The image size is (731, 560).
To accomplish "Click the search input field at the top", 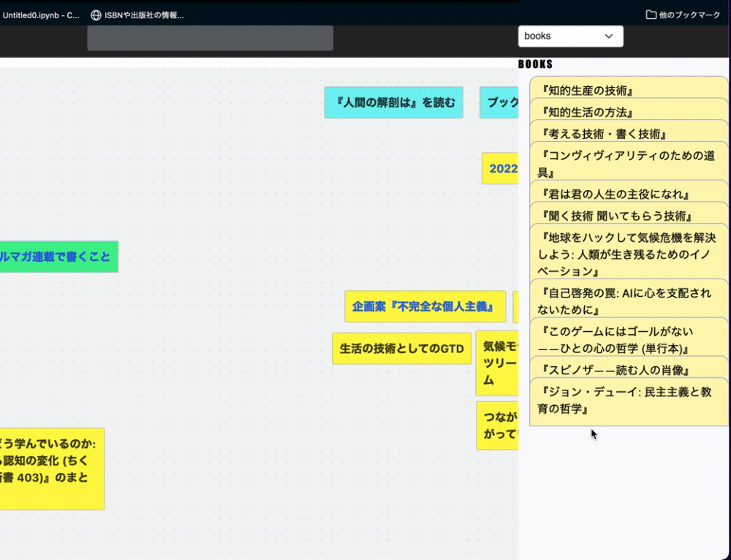I will (210, 37).
